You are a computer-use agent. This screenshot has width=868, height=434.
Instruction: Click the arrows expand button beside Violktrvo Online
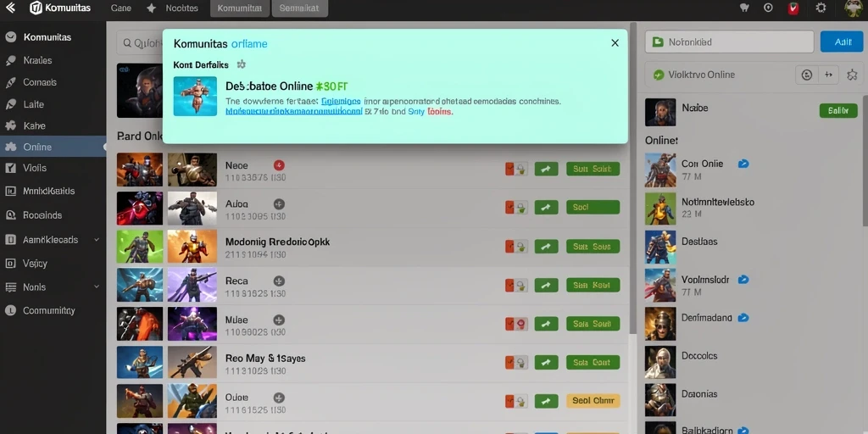click(x=829, y=75)
